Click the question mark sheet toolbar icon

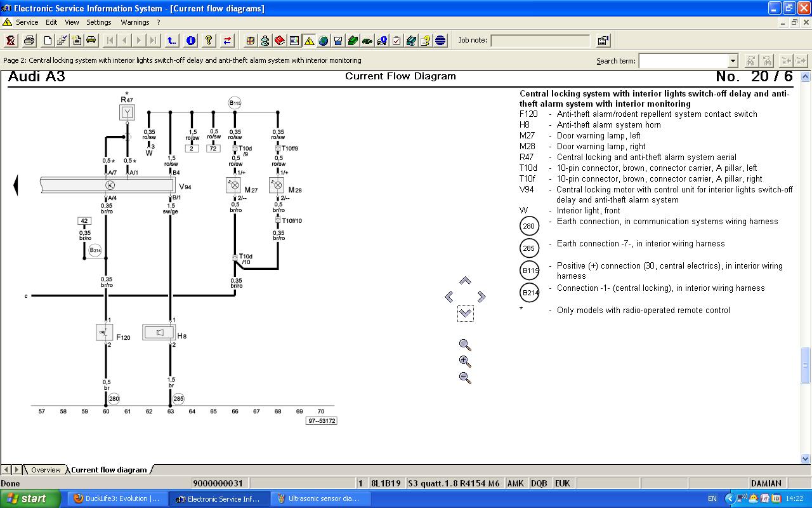pyautogui.click(x=426, y=41)
